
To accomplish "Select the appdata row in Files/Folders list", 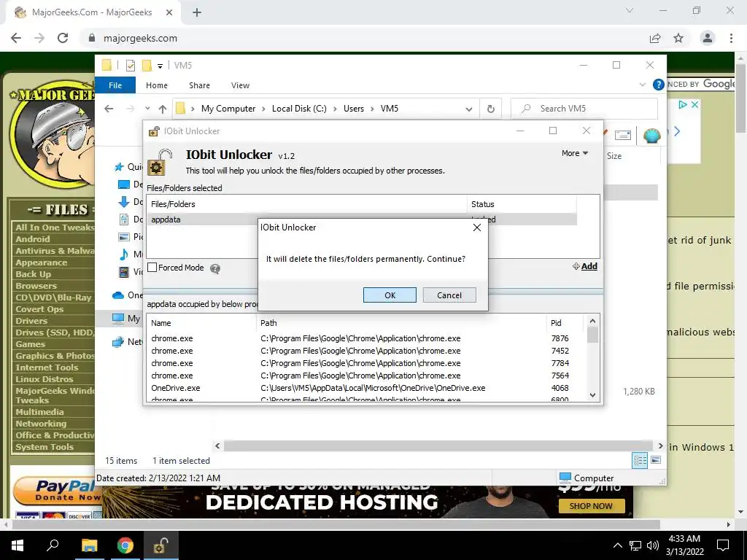I will pos(362,219).
